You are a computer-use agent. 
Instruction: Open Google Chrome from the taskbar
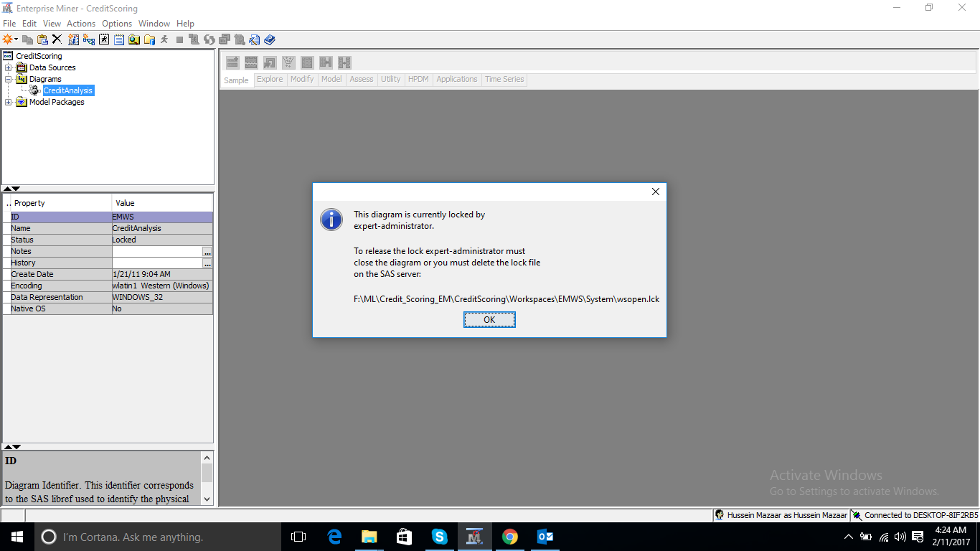coord(509,537)
